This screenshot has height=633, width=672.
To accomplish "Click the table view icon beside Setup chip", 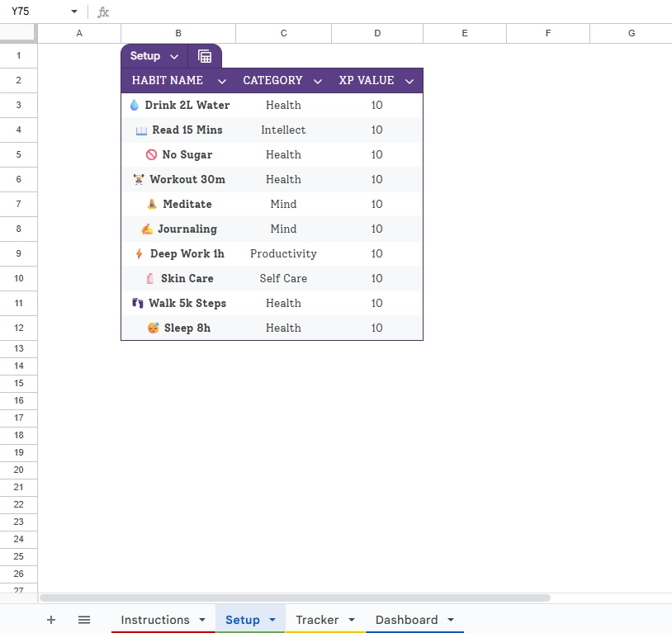I will click(x=204, y=56).
